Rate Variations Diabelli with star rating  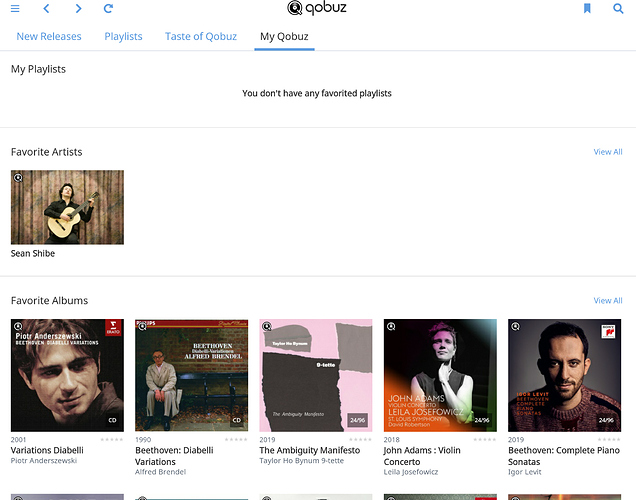(112, 440)
